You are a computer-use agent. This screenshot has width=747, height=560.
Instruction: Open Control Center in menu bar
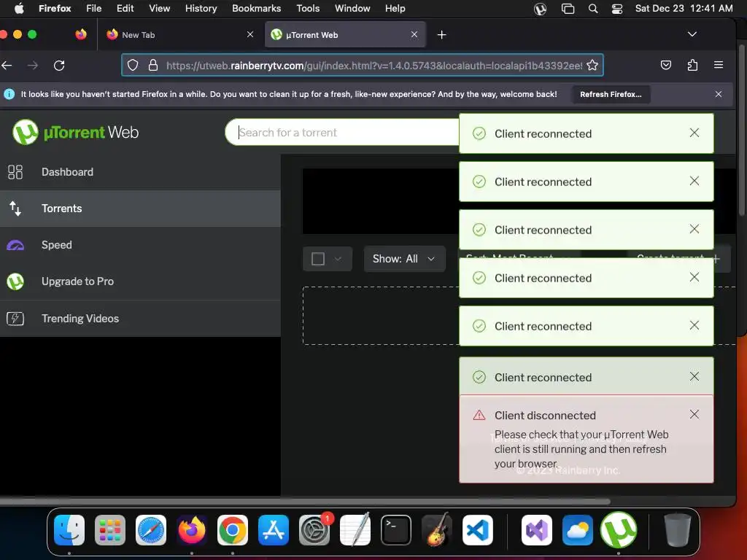pyautogui.click(x=617, y=8)
